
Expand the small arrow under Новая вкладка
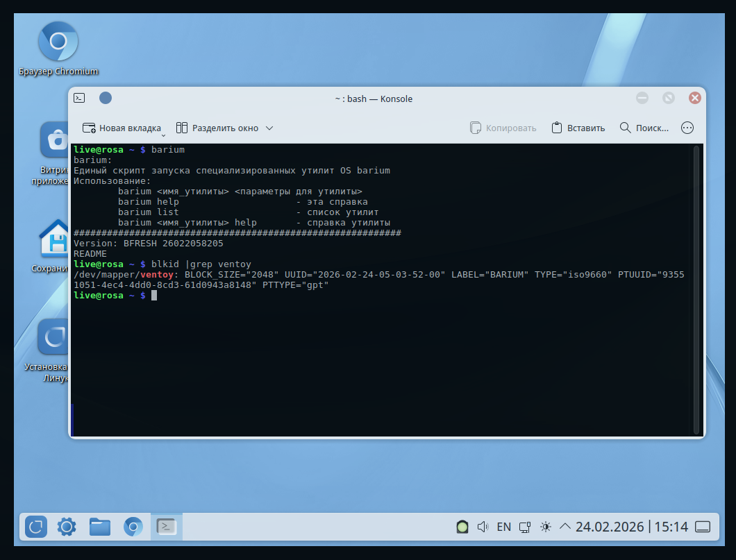click(163, 134)
